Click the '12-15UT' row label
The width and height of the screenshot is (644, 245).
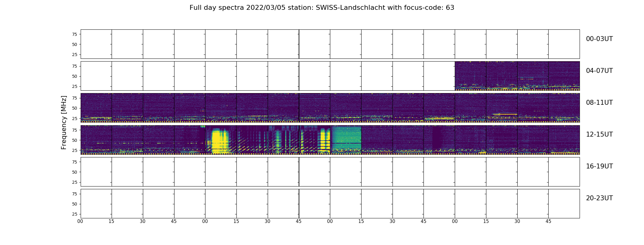599,134
